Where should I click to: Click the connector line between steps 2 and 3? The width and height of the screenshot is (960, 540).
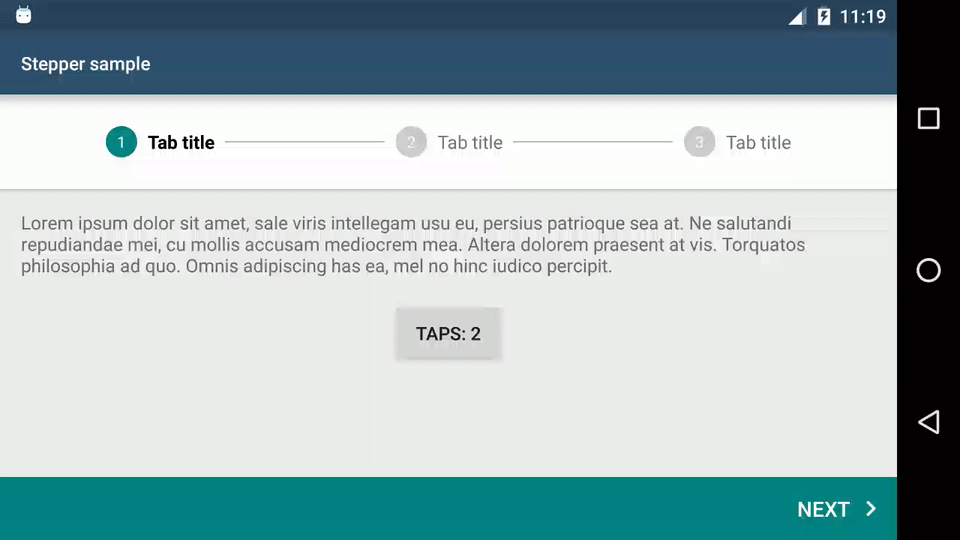point(593,142)
